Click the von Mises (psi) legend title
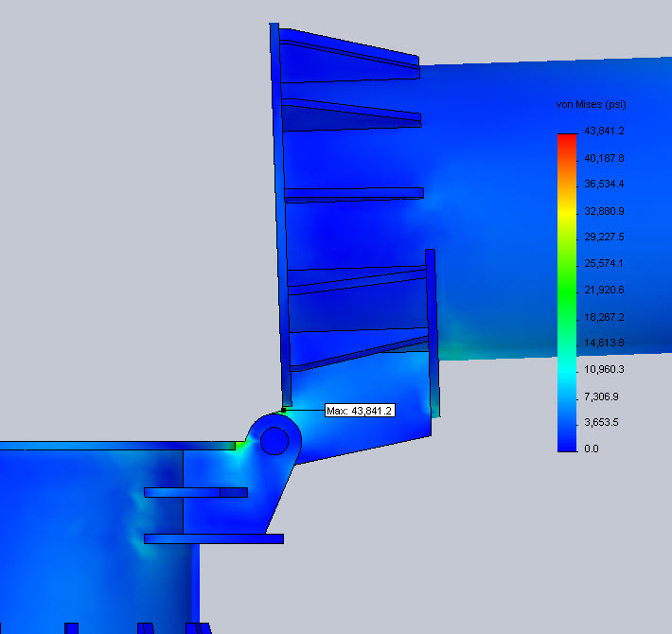Image resolution: width=672 pixels, height=634 pixels. pos(591,104)
